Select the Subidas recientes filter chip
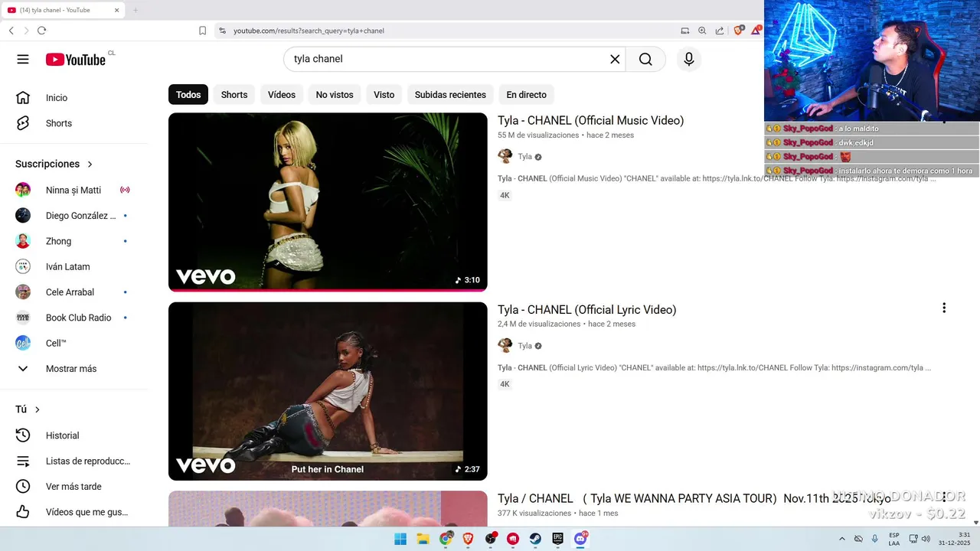This screenshot has width=980, height=551. coord(450,95)
